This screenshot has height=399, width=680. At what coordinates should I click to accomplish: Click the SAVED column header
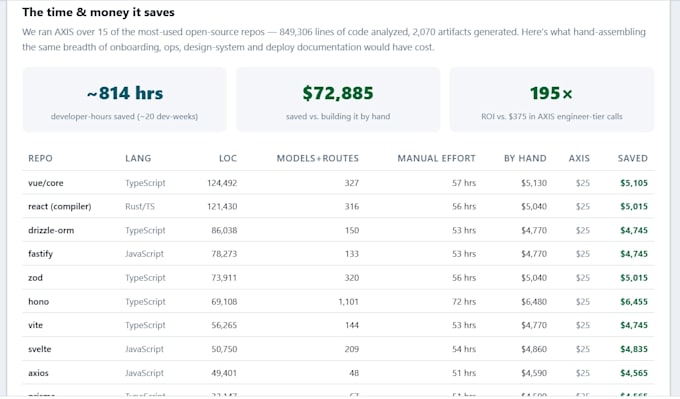tap(633, 158)
